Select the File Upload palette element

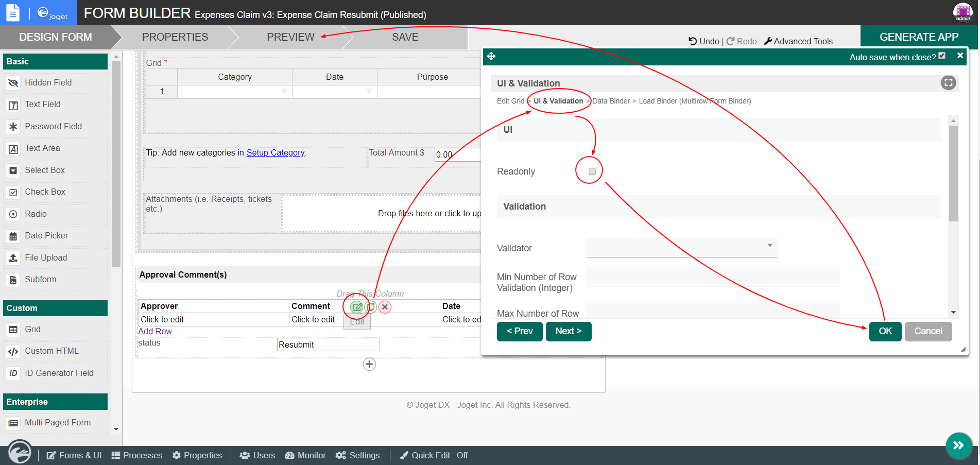[46, 258]
